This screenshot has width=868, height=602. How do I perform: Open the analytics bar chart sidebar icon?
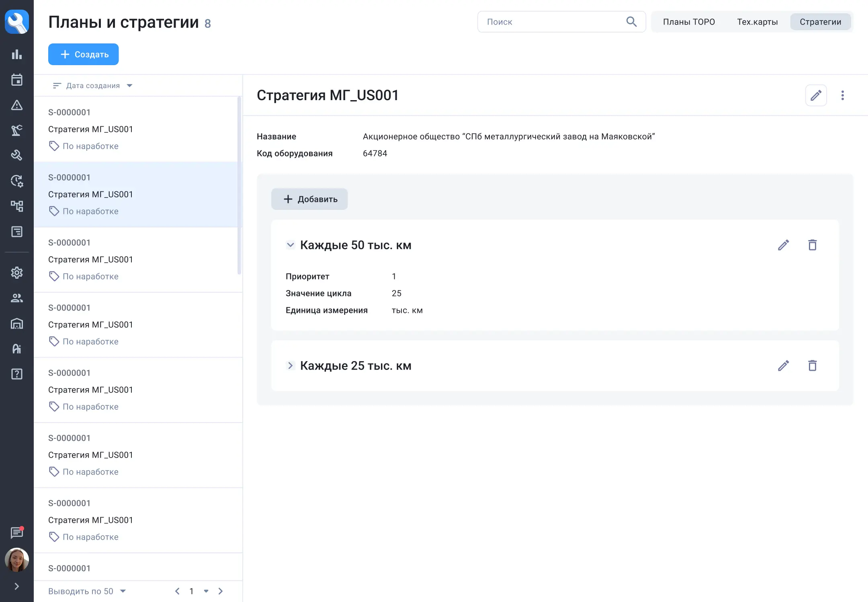pos(16,54)
